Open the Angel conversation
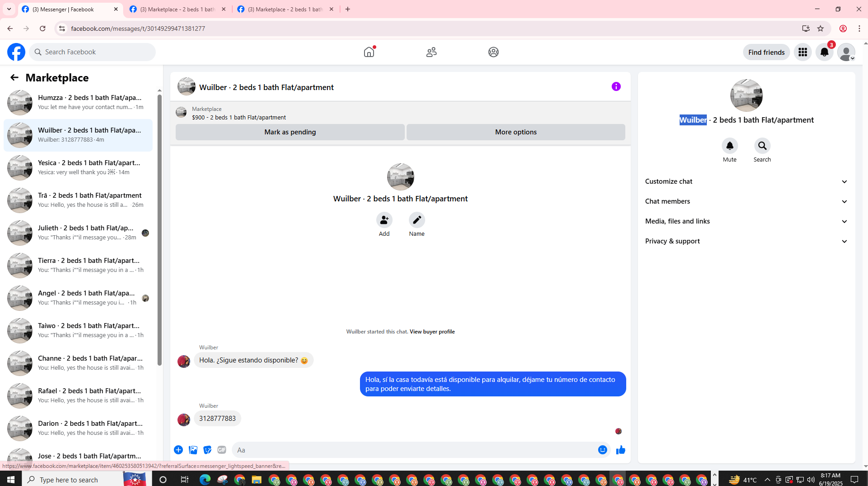Viewport: 868px width, 486px height. (x=78, y=298)
